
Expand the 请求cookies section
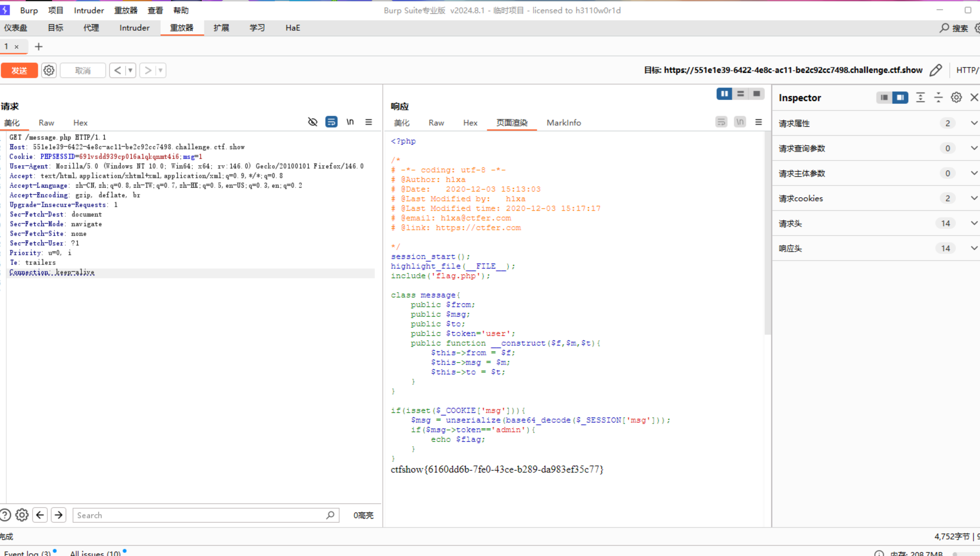[974, 198]
